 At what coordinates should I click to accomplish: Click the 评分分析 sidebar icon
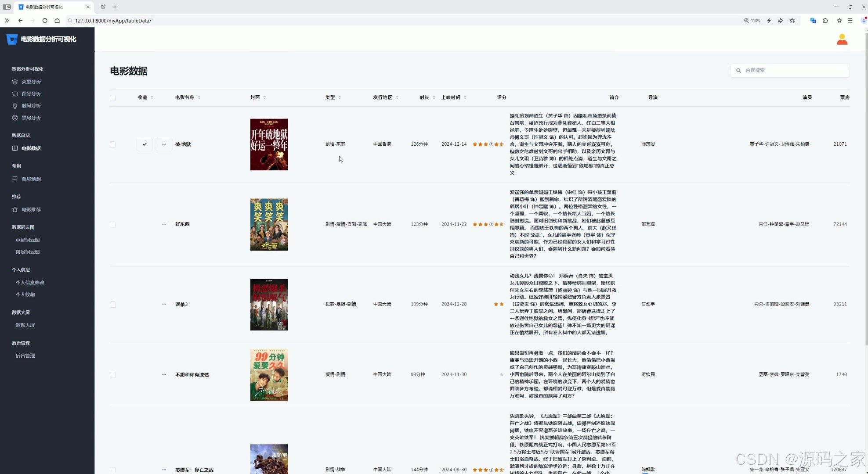click(15, 93)
